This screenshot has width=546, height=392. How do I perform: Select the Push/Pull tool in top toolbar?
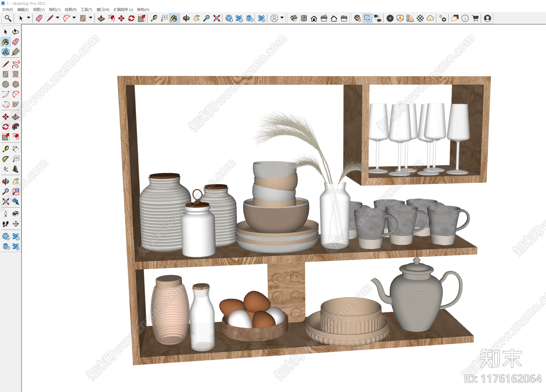[x=101, y=18]
